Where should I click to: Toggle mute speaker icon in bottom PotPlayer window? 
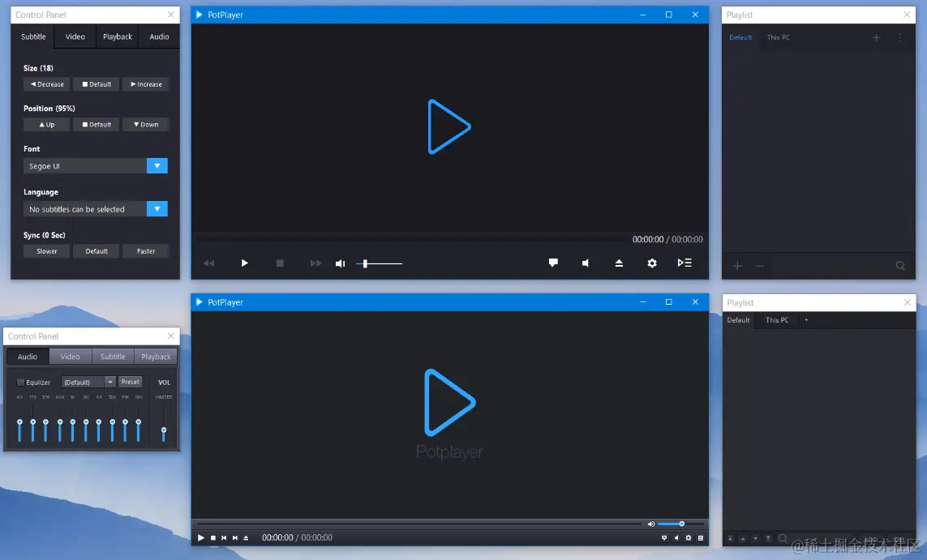pos(651,524)
